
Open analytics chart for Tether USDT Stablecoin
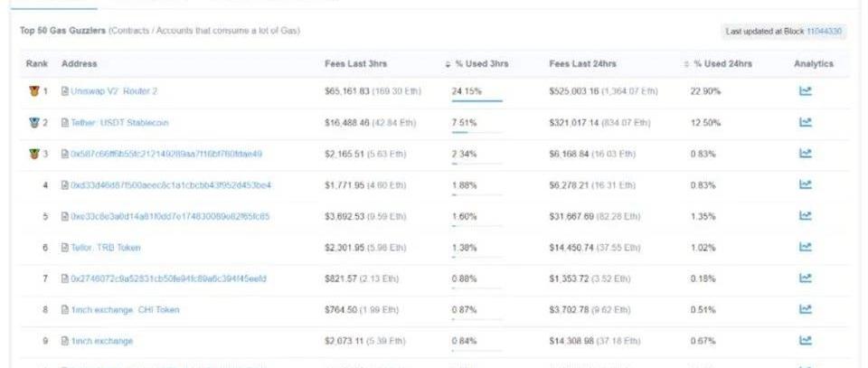806,122
